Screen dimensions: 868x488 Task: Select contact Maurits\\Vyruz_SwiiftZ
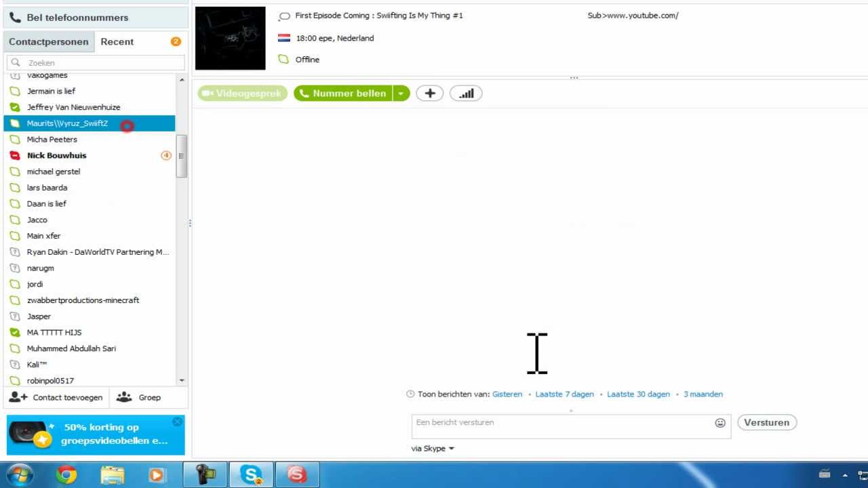click(90, 123)
